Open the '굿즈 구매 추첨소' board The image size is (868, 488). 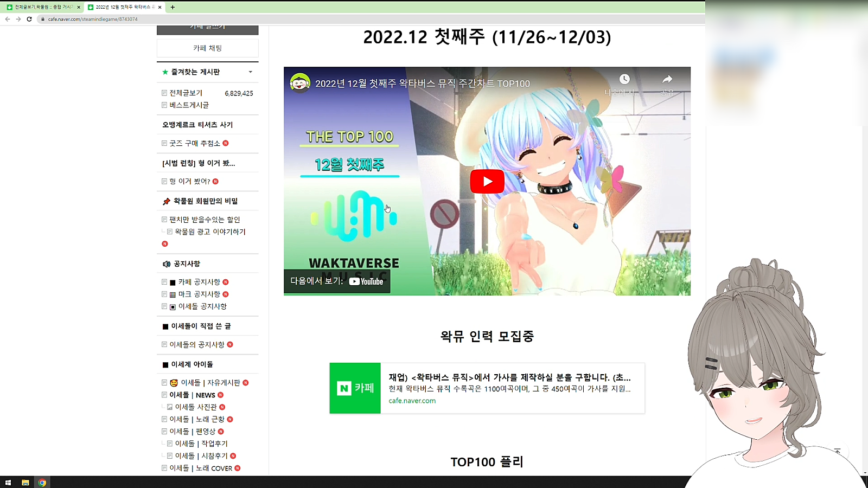(x=195, y=144)
